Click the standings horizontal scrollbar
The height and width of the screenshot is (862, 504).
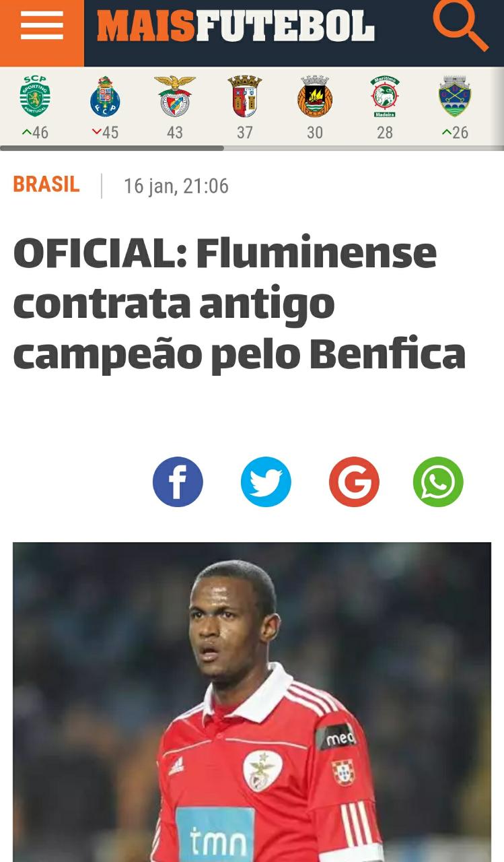click(112, 148)
